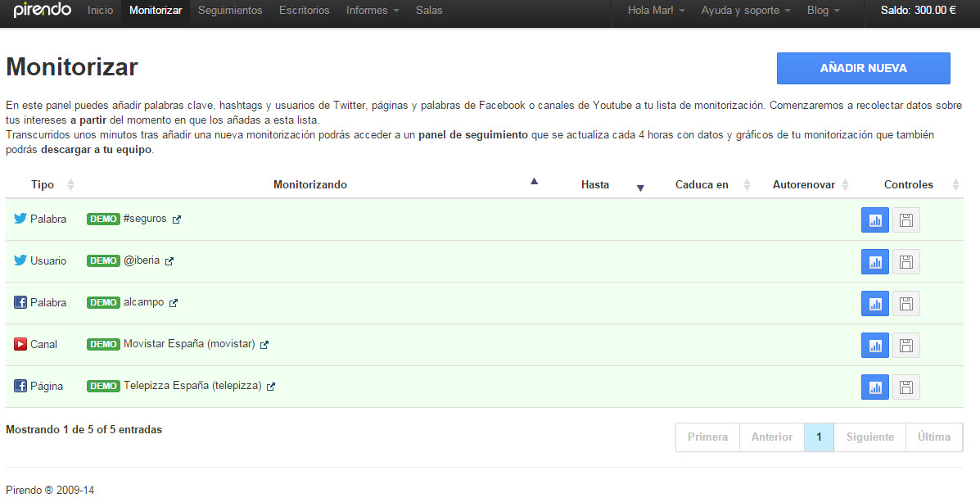Open external link icon next to #seguros
The width and height of the screenshot is (980, 498).
click(177, 220)
